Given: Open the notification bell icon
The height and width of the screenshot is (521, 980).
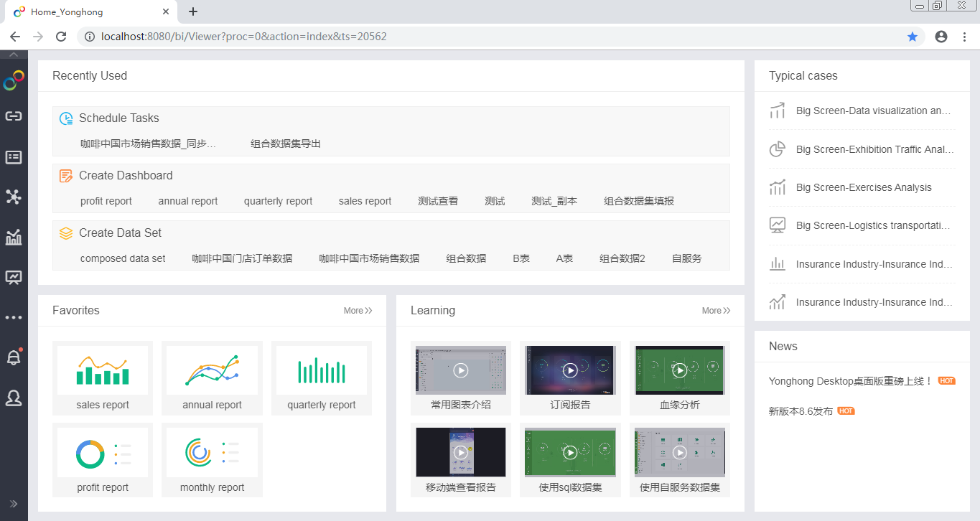Looking at the screenshot, I should [14, 357].
